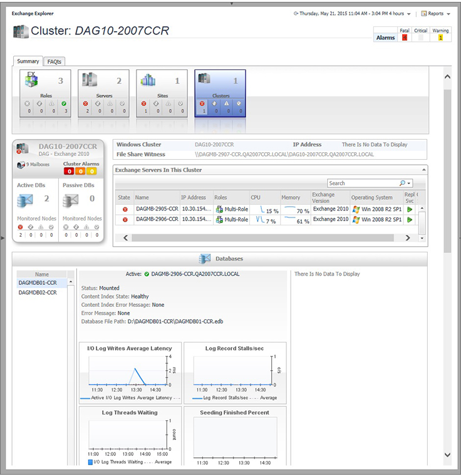The image size is (461, 476).
Task: Click the Multi-Role icon for DAGMB-2906-CCR
Action: click(x=219, y=219)
